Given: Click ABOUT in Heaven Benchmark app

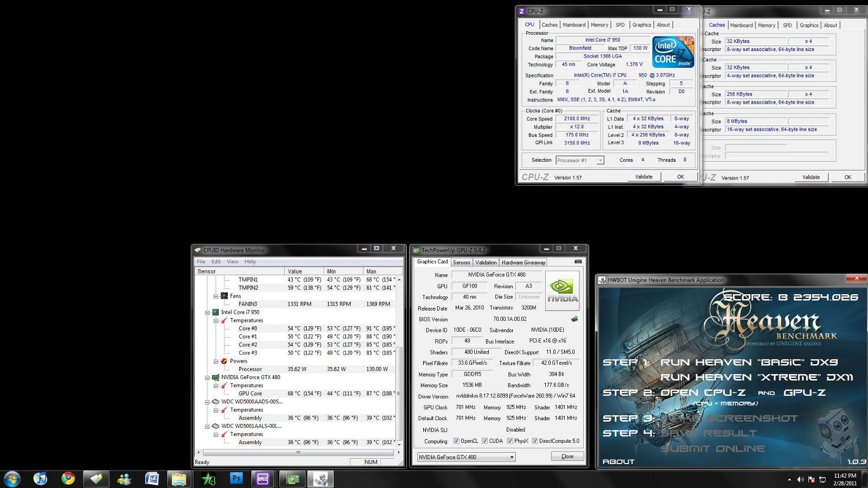Looking at the screenshot, I should [x=618, y=461].
